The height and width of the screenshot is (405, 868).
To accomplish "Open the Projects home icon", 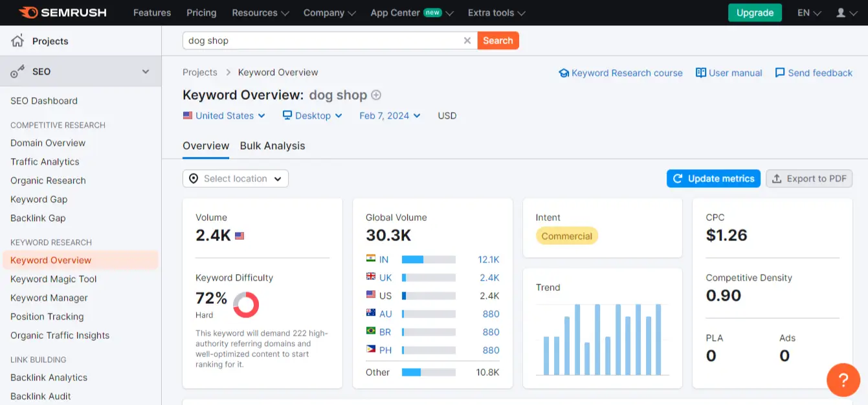I will [x=17, y=41].
